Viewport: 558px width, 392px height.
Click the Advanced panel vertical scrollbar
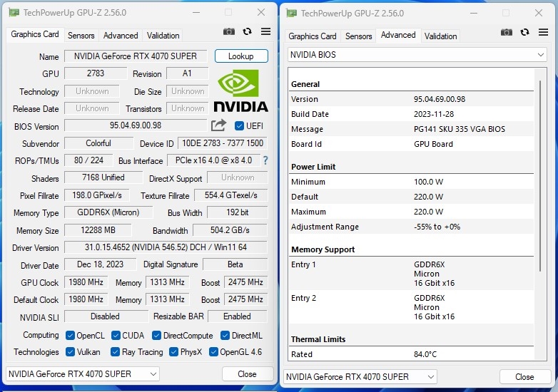point(540,176)
